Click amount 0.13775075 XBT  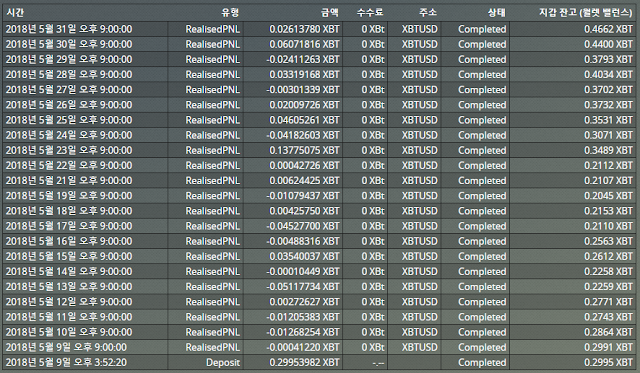pyautogui.click(x=304, y=150)
